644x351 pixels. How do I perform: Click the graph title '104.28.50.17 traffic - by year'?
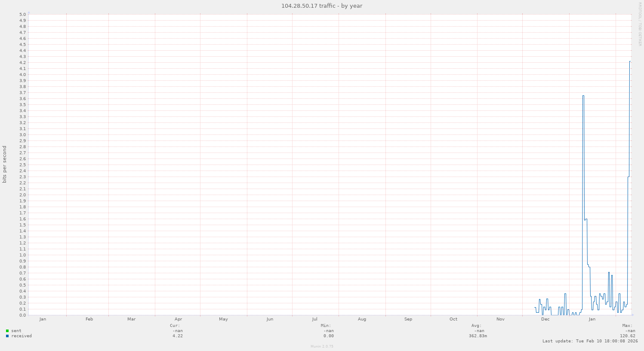[322, 6]
